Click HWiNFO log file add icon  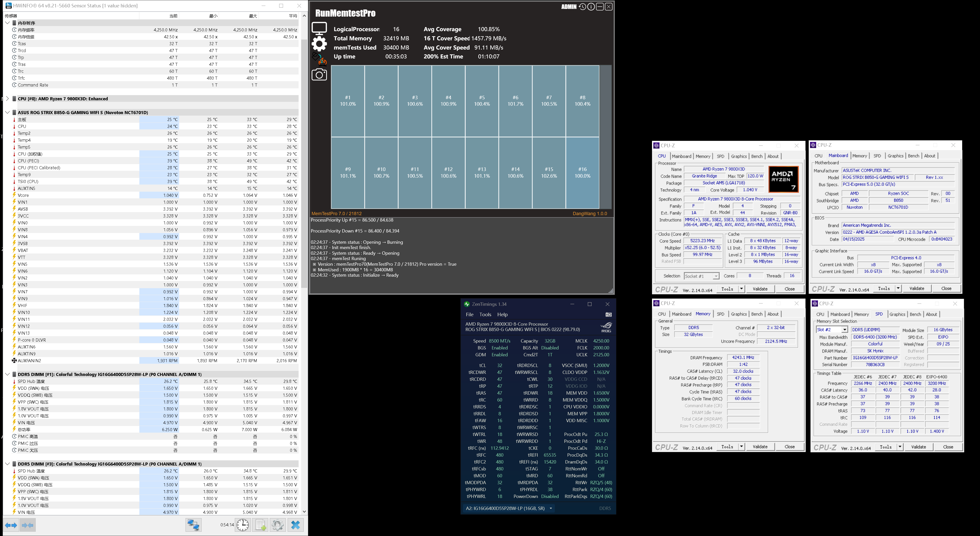tap(261, 525)
